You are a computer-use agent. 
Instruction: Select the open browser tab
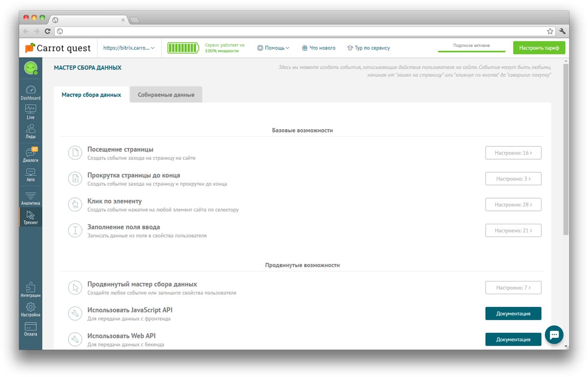[x=88, y=20]
